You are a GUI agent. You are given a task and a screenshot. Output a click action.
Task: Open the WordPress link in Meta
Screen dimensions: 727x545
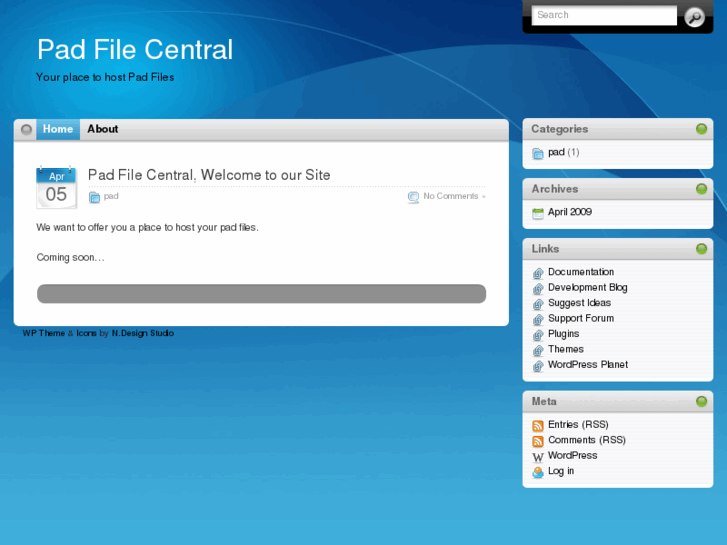[573, 455]
